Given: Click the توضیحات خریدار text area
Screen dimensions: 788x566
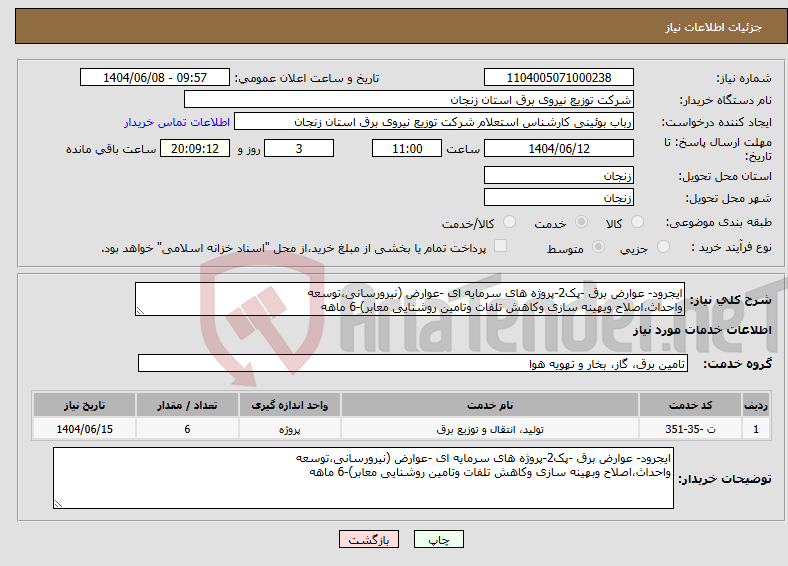Looking at the screenshot, I should coord(363,478).
